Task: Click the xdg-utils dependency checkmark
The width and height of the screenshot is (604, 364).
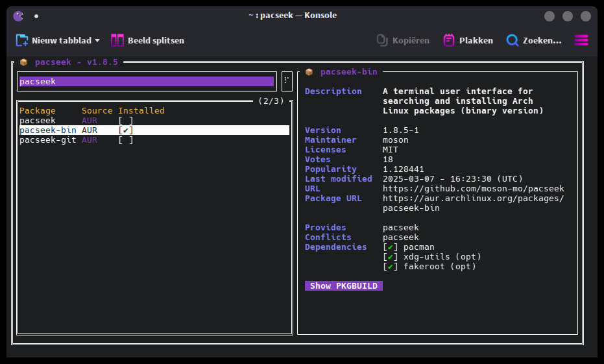Action: pos(390,256)
